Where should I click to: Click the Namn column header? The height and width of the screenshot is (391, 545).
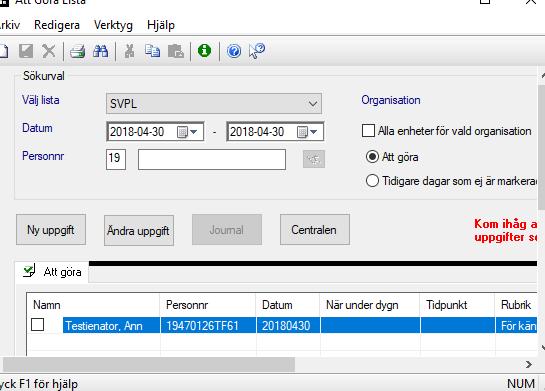[93, 305]
